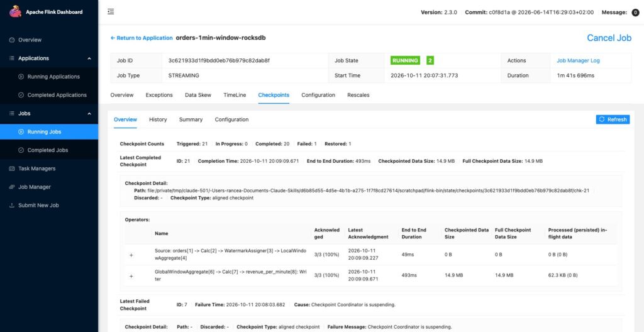The width and height of the screenshot is (644, 332).
Task: Switch to the job Configuration tab
Action: (x=318, y=95)
